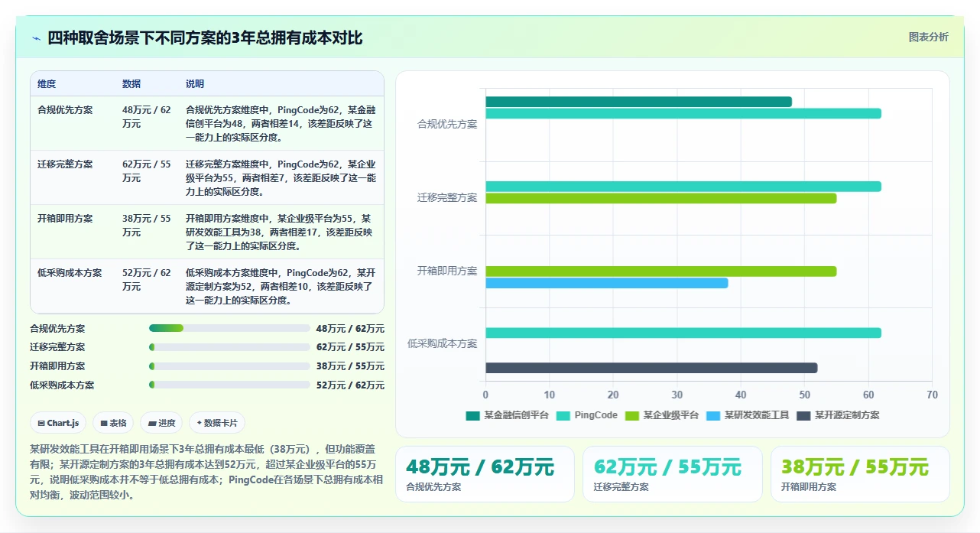Open the 开箱即用方案 data card
980x533 pixels.
click(860, 474)
